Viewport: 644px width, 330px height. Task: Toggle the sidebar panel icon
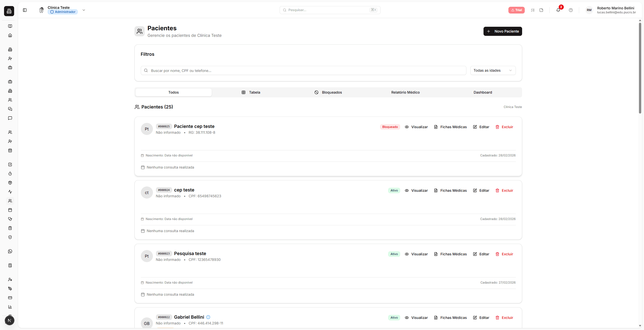click(25, 10)
